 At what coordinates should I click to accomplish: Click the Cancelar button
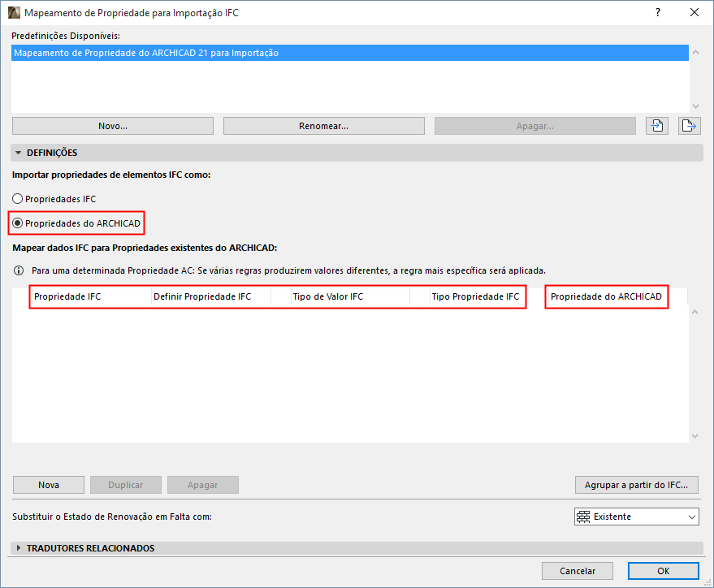578,571
